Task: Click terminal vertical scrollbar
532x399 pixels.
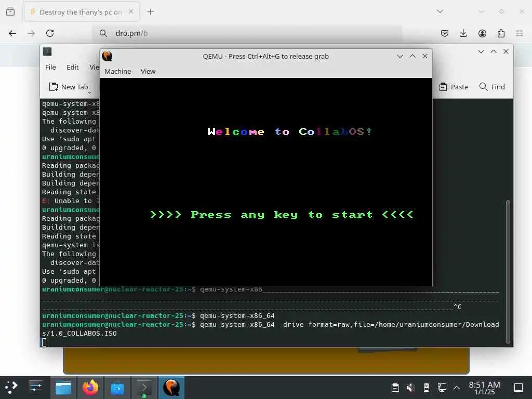Action: [508, 272]
